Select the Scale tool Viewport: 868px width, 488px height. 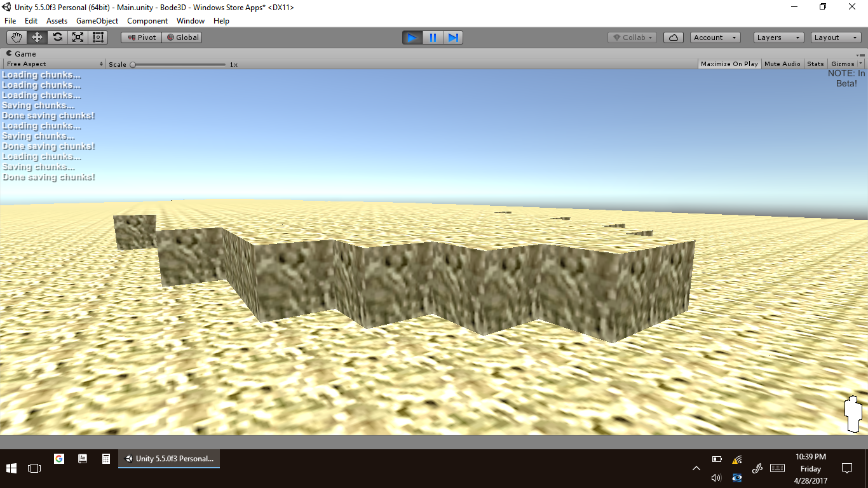(x=78, y=37)
